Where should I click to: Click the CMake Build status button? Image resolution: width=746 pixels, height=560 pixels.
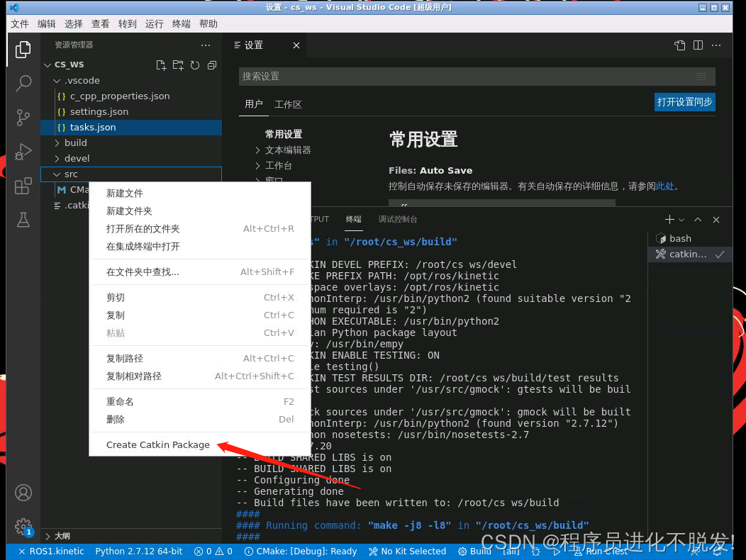click(x=474, y=551)
